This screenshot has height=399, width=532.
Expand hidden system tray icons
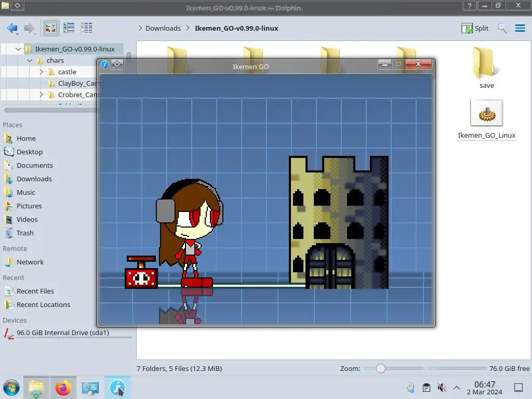pyautogui.click(x=457, y=388)
